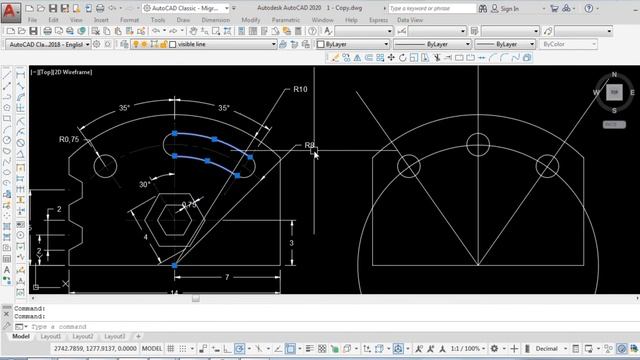Screen dimensions: 640x360
Task: Toggle Ortho mode in status bar
Action: (227, 349)
